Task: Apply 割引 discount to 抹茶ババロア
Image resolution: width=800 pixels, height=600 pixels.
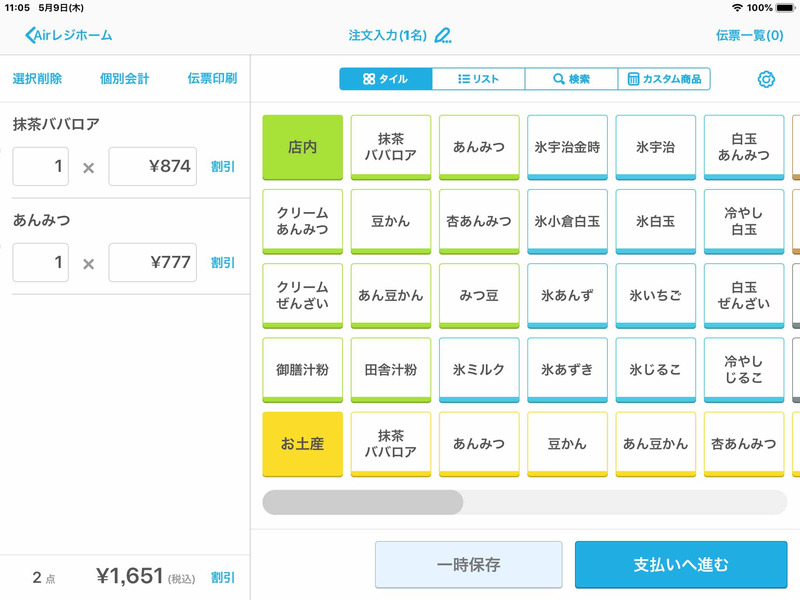Action: (x=222, y=166)
